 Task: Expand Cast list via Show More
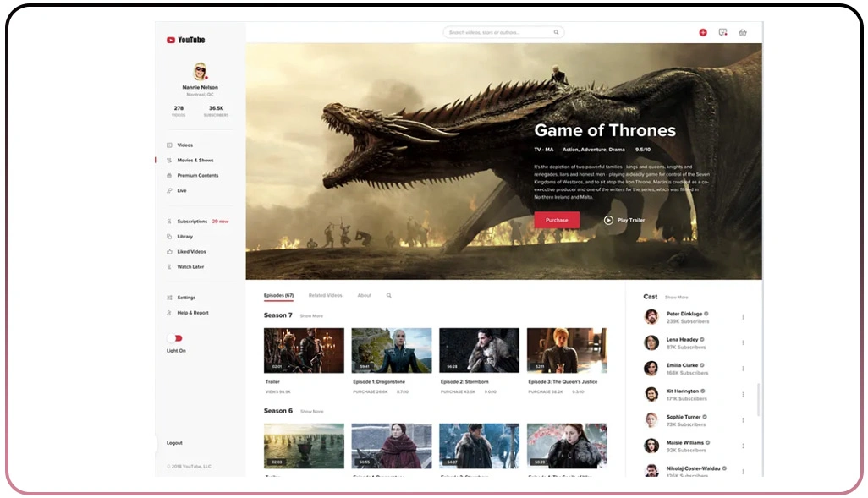point(676,298)
